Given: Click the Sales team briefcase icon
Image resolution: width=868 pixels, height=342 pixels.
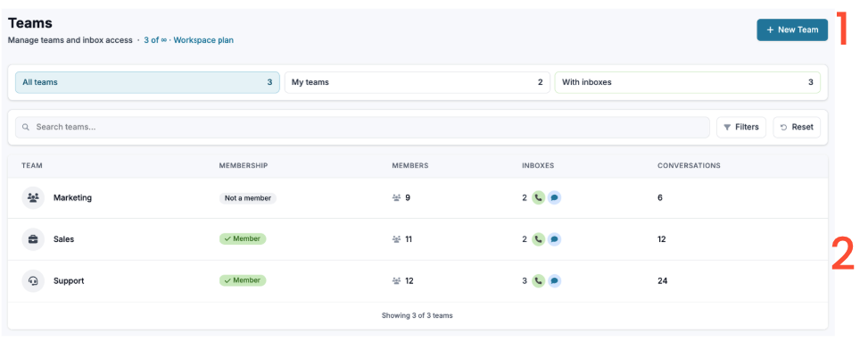Looking at the screenshot, I should pyautogui.click(x=33, y=239).
